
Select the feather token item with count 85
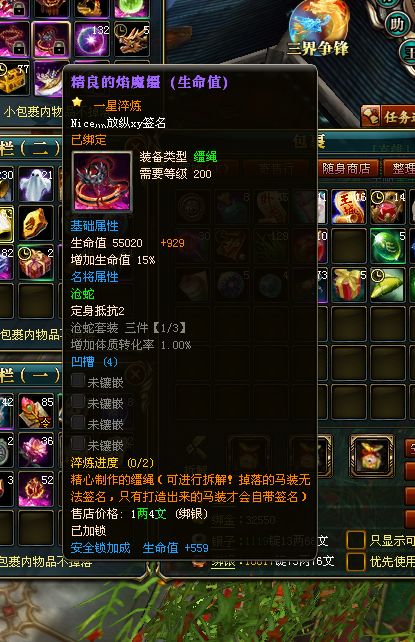pyautogui.click(x=36, y=412)
